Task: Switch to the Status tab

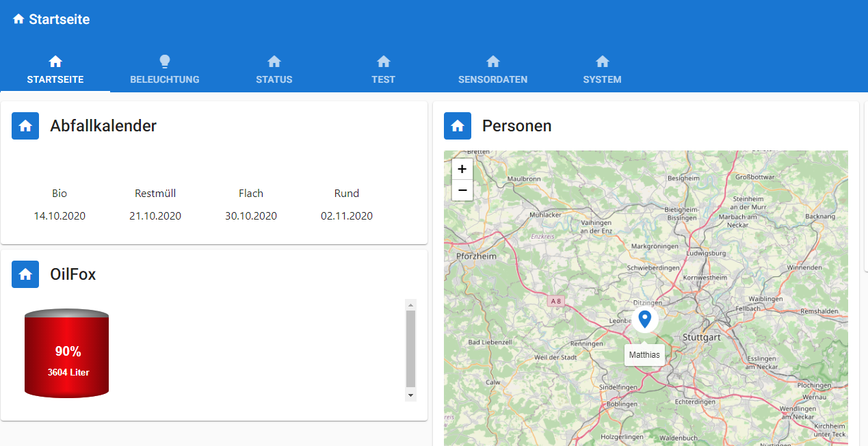Action: [x=274, y=71]
